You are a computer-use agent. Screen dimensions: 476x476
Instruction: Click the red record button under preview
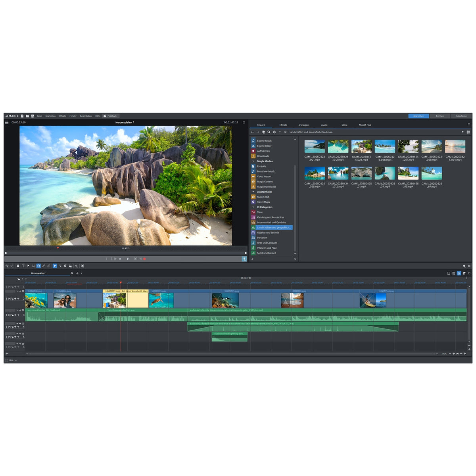click(x=144, y=259)
